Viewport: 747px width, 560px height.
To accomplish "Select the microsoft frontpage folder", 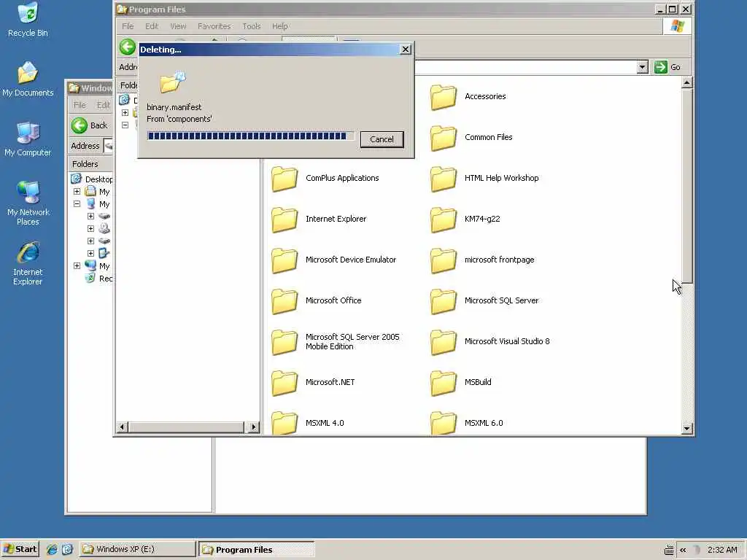I will 483,260.
